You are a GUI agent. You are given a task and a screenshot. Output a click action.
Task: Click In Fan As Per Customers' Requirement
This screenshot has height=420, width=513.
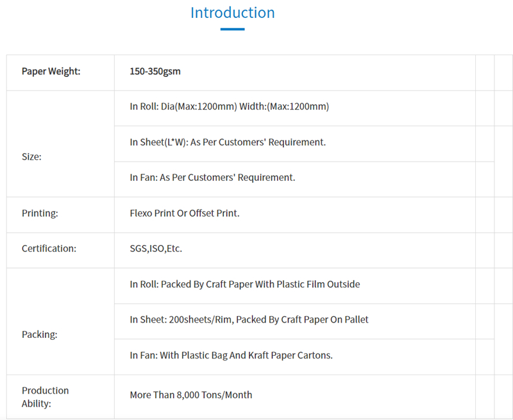[x=212, y=178]
